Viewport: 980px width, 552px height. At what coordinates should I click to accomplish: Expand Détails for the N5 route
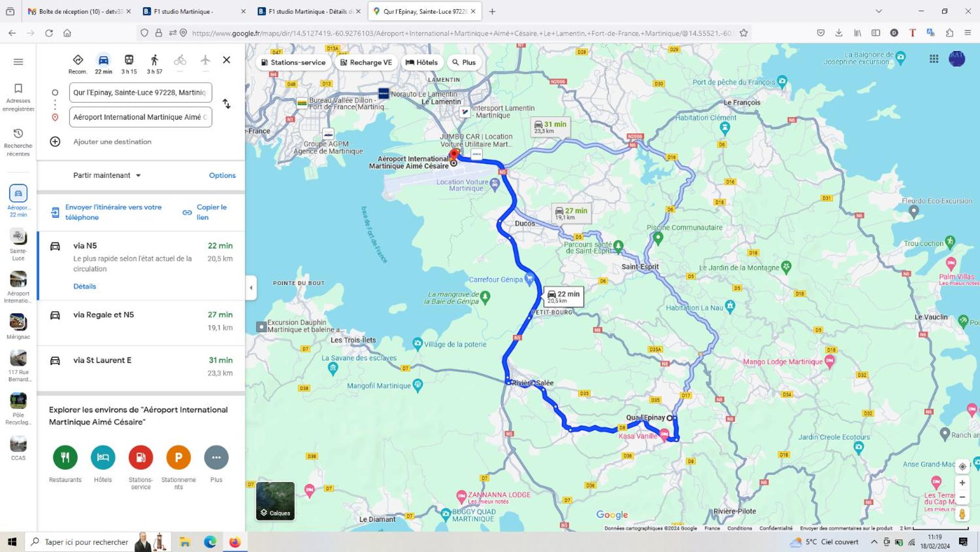pos(85,286)
